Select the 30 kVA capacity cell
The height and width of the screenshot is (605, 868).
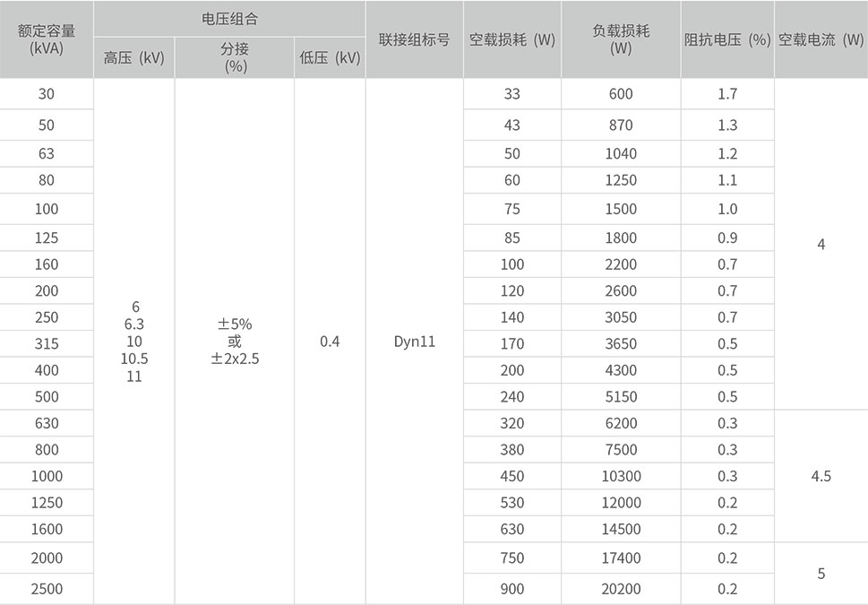47,94
